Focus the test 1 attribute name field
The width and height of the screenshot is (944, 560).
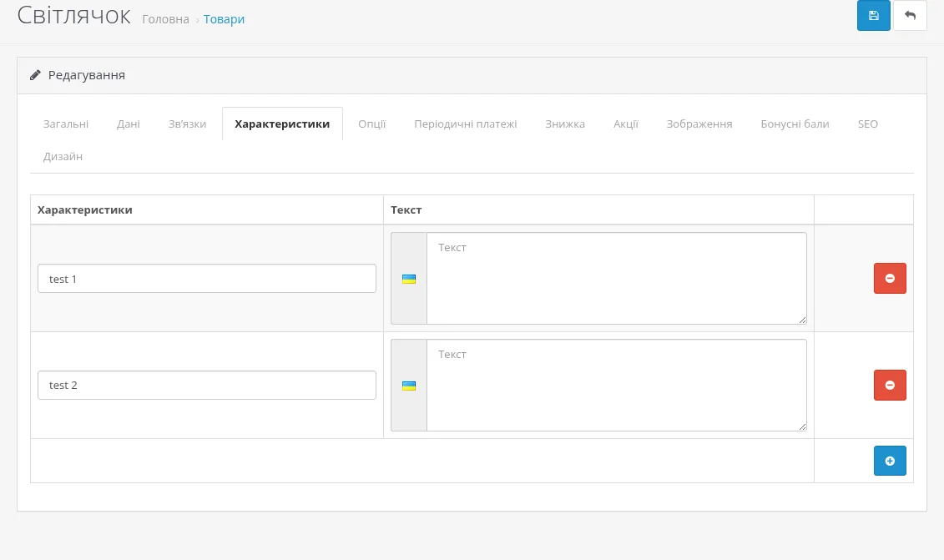click(206, 279)
